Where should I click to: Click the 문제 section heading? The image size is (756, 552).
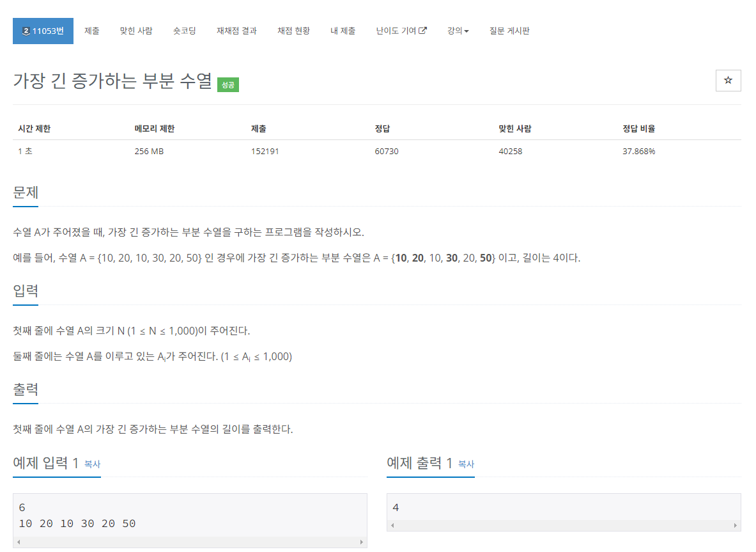[26, 193]
